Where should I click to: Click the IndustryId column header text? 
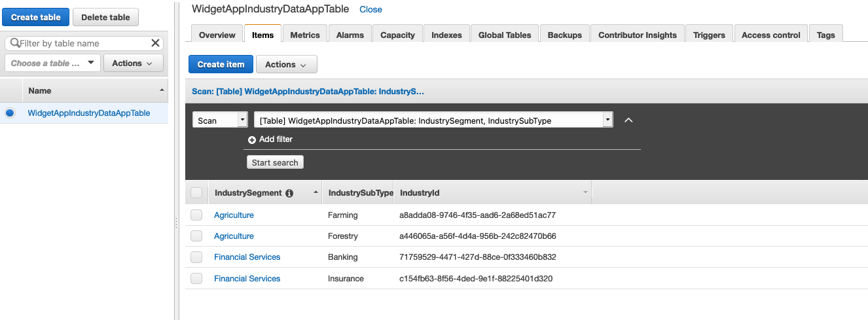tap(420, 193)
